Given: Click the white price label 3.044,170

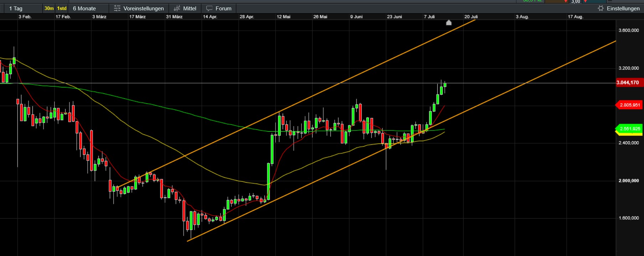Looking at the screenshot, I should coord(629,83).
